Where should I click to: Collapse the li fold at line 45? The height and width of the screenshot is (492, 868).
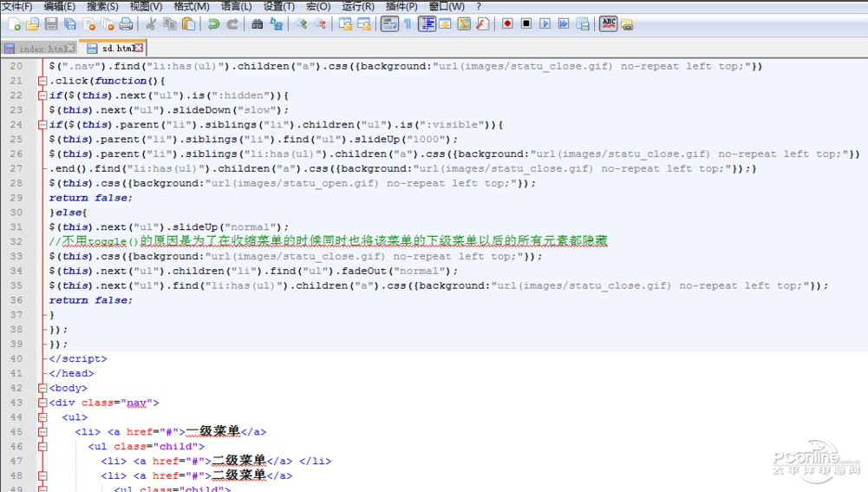[42, 431]
